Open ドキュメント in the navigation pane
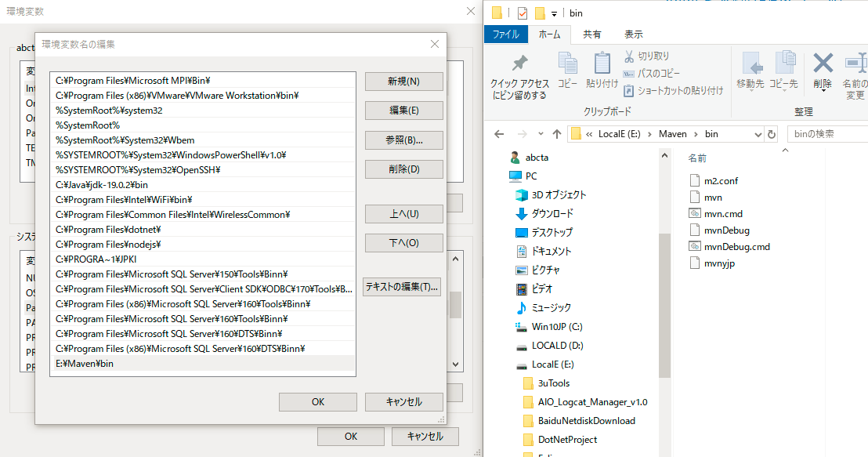 [543, 252]
